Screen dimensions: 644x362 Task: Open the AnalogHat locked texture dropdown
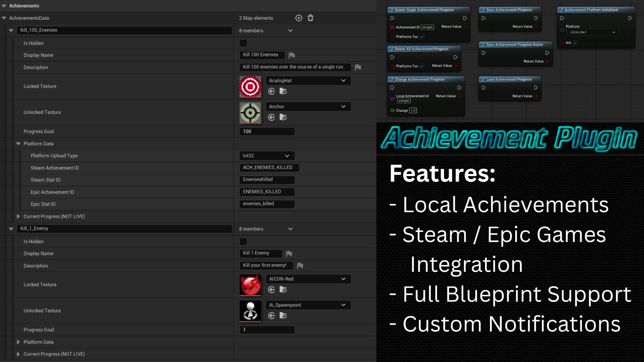click(x=308, y=81)
